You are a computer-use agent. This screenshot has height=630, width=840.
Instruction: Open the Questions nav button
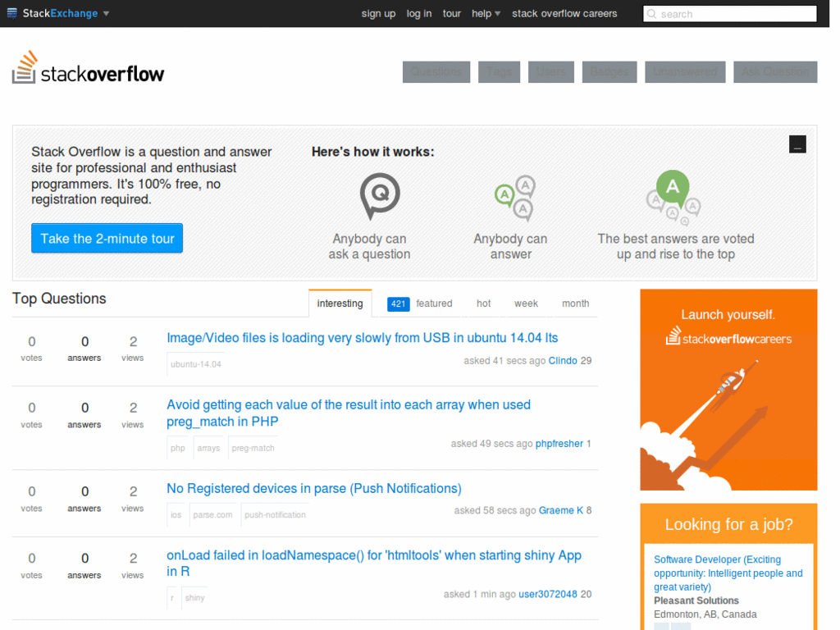(436, 72)
